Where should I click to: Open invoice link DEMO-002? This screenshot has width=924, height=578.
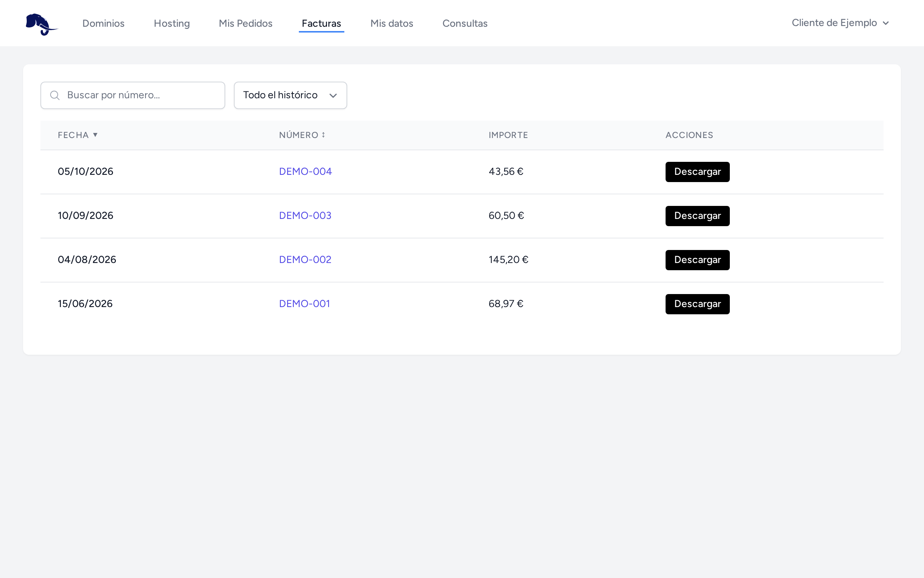coord(305,260)
